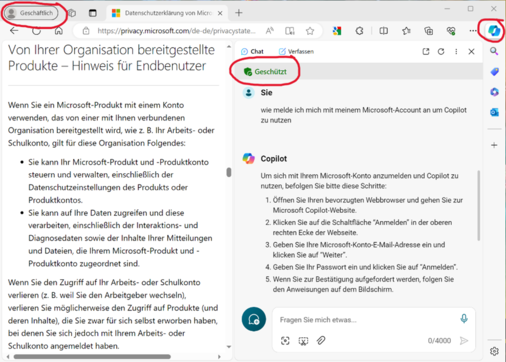
Task: Attach a file with the paperclip icon
Action: [x=321, y=340]
